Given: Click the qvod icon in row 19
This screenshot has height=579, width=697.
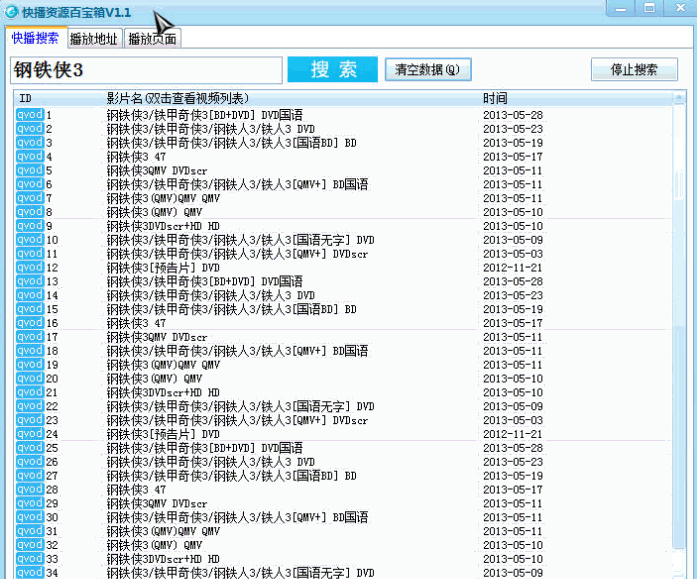Looking at the screenshot, I should tap(30, 364).
